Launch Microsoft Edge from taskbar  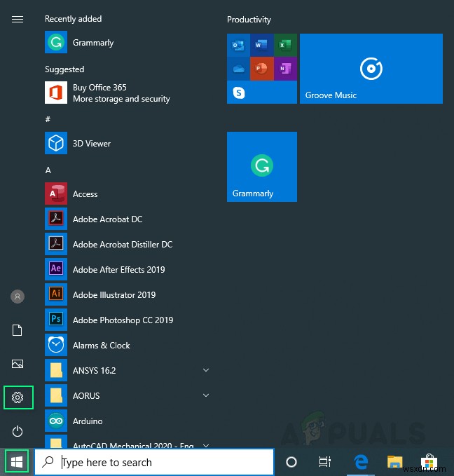(x=361, y=462)
